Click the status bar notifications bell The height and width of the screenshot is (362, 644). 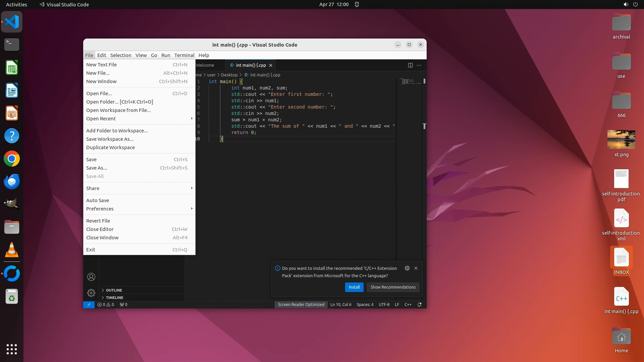pos(419,305)
